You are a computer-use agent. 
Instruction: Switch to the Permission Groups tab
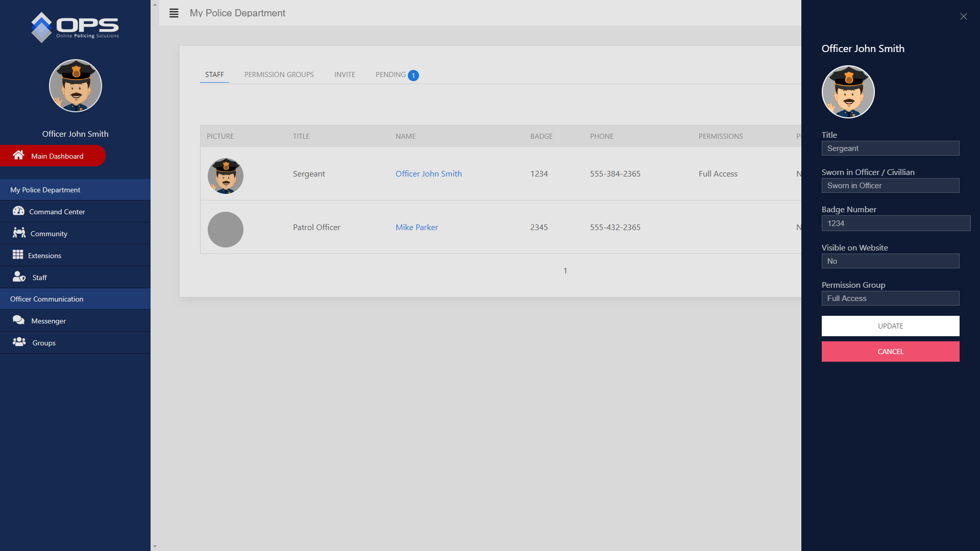[x=279, y=74]
